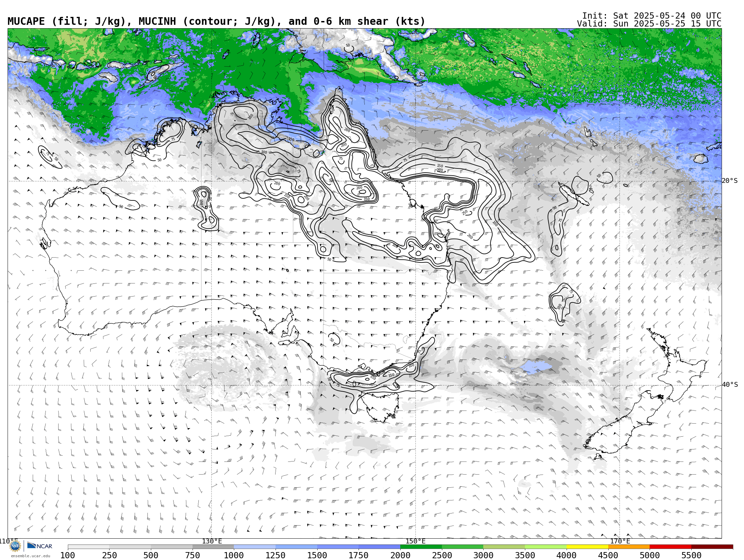
Task: Click the Init: Sat 2025-05-24 00 UTC text
Action: click(652, 16)
